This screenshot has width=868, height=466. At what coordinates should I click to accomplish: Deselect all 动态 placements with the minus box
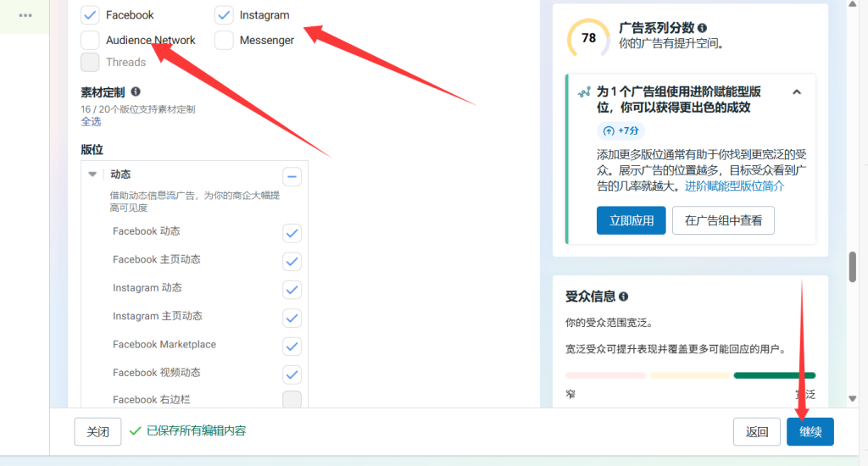292,176
